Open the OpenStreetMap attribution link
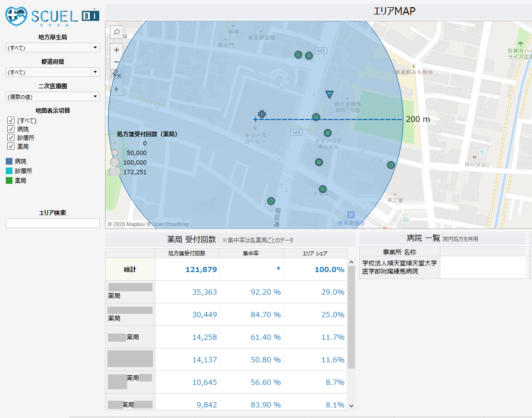Viewport: 532px width, 418px height. tap(170, 224)
